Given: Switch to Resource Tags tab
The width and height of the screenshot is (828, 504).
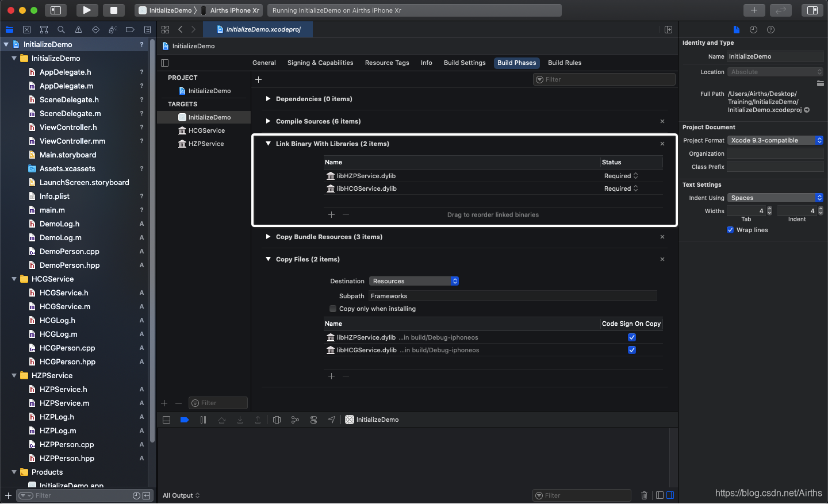Looking at the screenshot, I should pos(387,63).
